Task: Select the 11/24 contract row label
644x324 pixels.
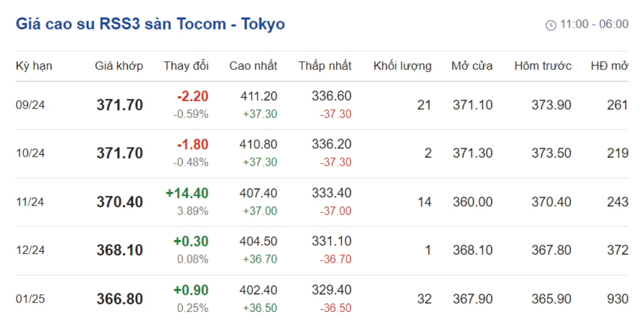Action: [30, 202]
